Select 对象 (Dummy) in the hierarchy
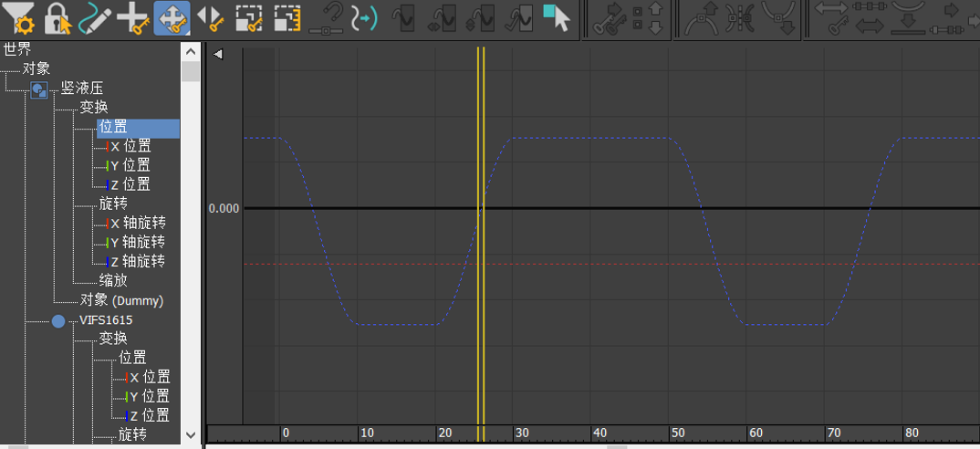The image size is (980, 449). 121,300
